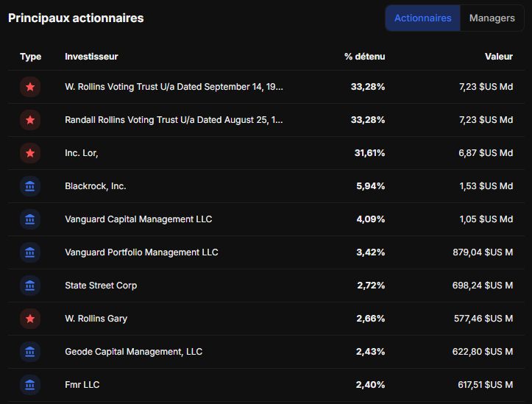Click the 2,72% held value
This screenshot has height=404, width=532.
(x=371, y=286)
